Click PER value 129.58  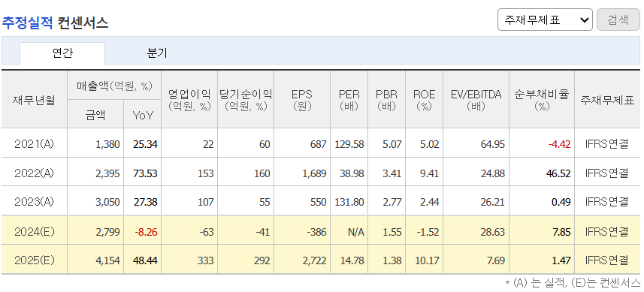pyautogui.click(x=349, y=144)
